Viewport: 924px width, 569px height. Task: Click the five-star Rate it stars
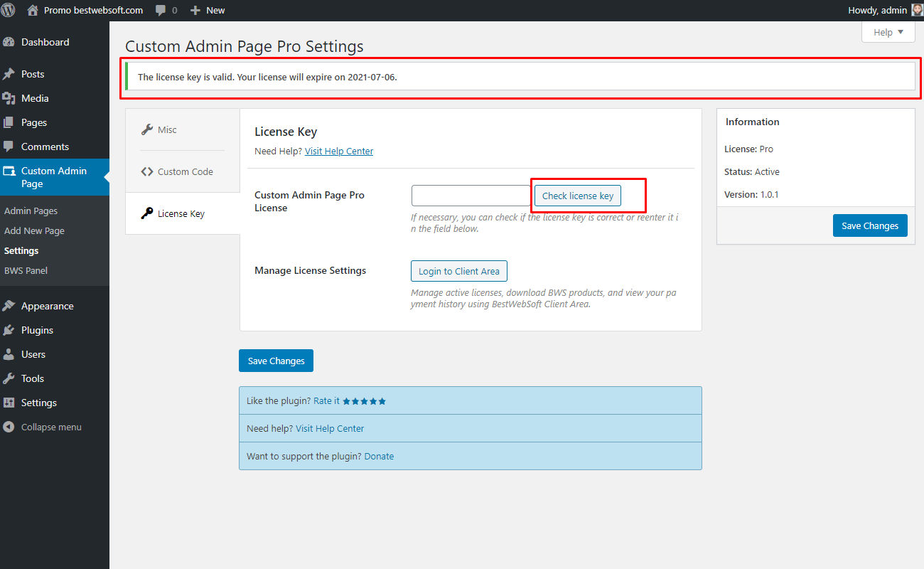(x=364, y=401)
